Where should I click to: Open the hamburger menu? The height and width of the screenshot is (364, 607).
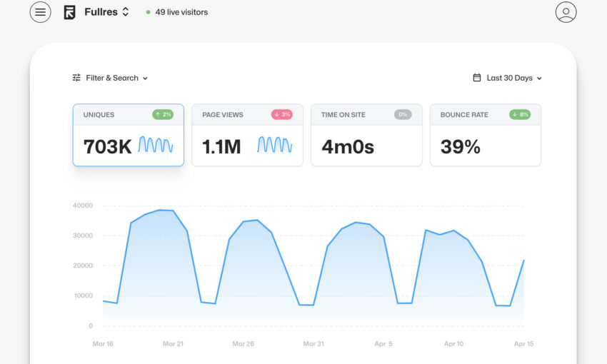40,12
